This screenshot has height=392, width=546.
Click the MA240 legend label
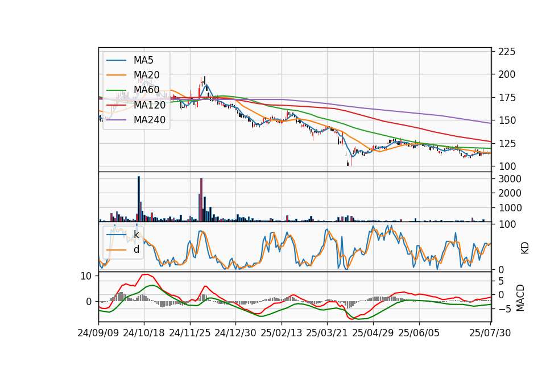pos(150,120)
